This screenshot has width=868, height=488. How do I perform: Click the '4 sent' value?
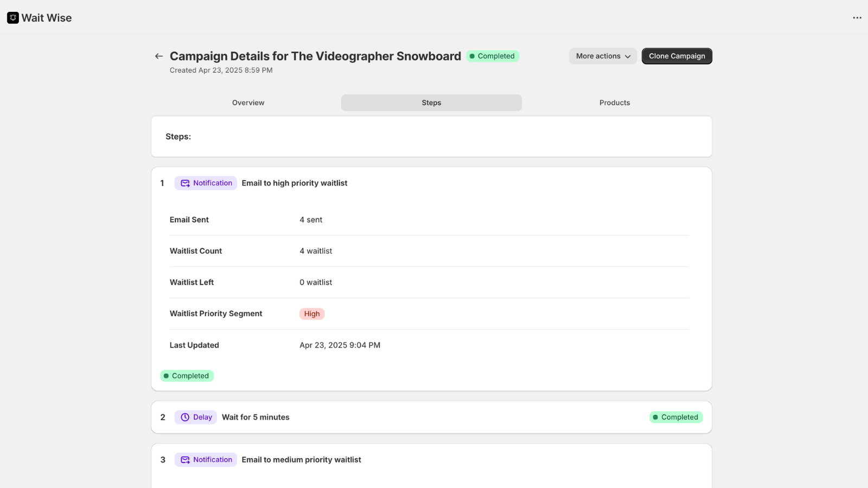[x=311, y=220]
